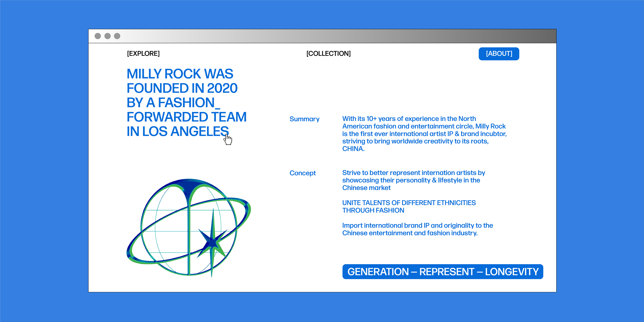
Task: Click the gradient browser title bar
Action: pos(325,36)
